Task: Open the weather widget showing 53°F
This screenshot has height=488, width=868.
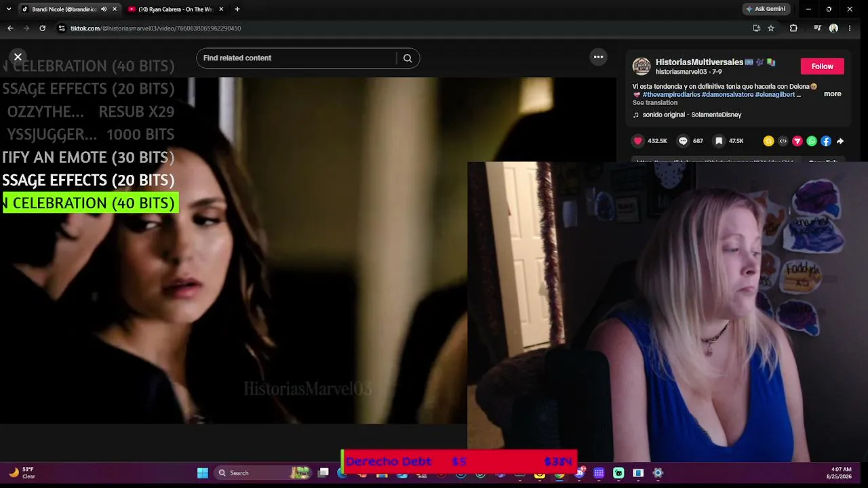Action: (x=22, y=473)
